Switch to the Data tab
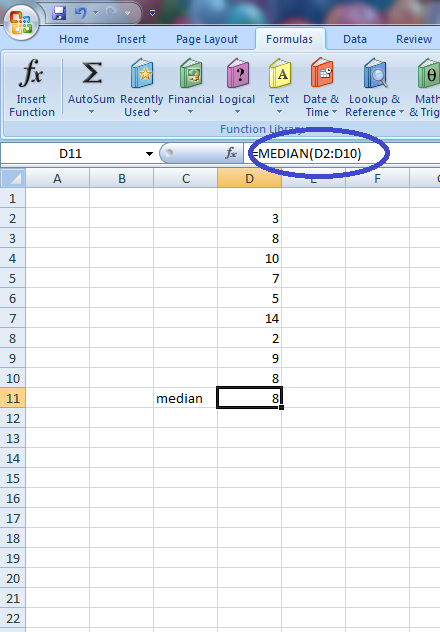This screenshot has width=440, height=632. click(355, 39)
